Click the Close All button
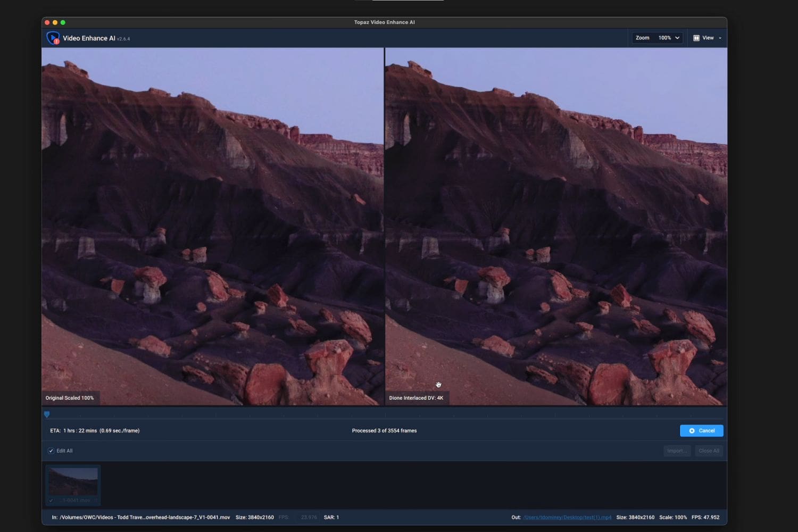Viewport: 798px width, 532px height. click(x=709, y=451)
